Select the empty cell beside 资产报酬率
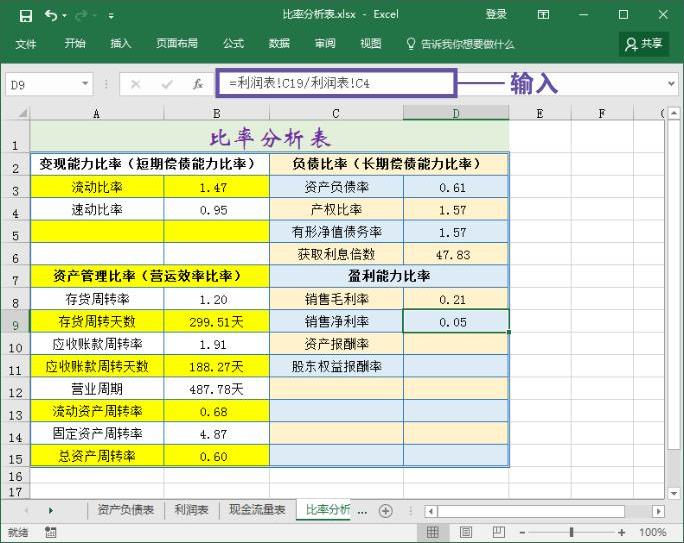This screenshot has height=543, width=684. (456, 344)
